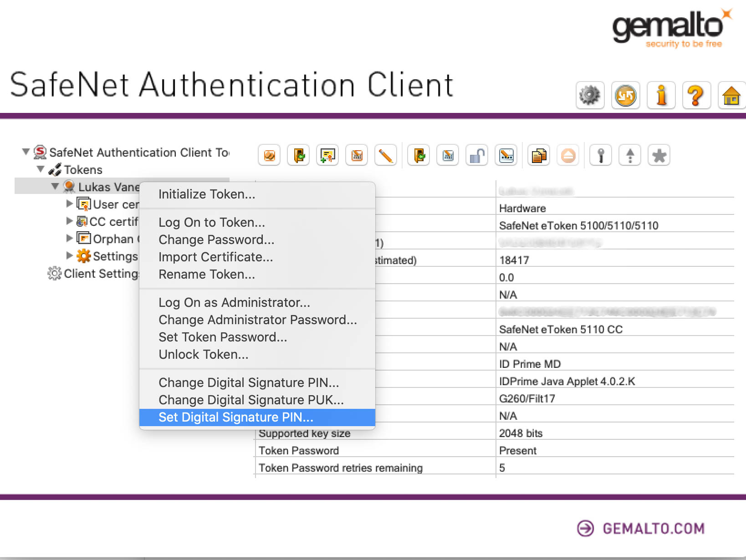746x560 pixels.
Task: Click 'SafeNet eToken 5110 CC' value
Action: 561,330
